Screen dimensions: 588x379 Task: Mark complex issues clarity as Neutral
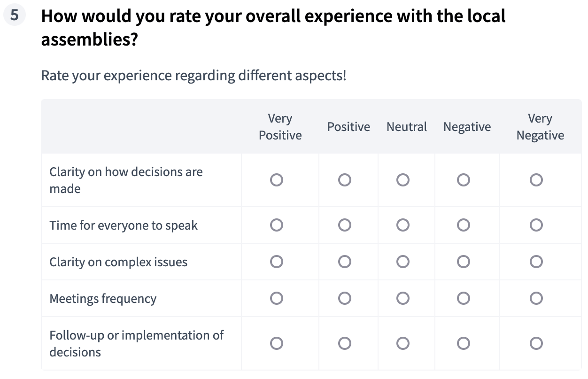(402, 262)
